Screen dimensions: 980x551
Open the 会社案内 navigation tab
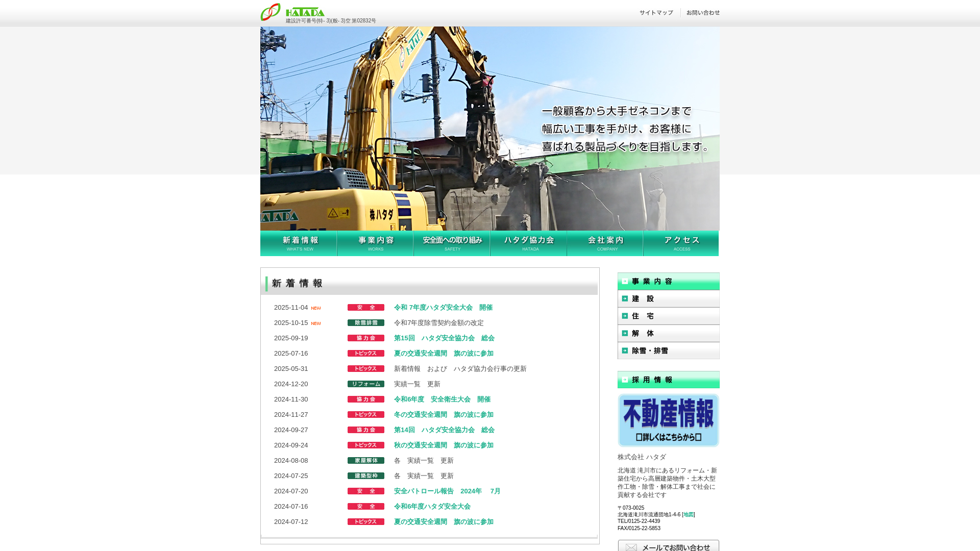(605, 243)
